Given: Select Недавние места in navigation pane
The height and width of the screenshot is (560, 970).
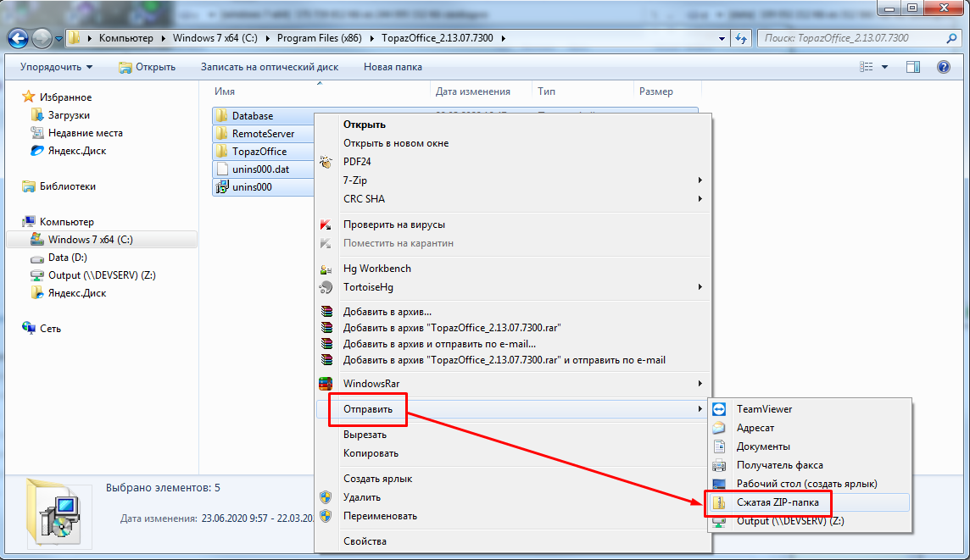Looking at the screenshot, I should [86, 133].
